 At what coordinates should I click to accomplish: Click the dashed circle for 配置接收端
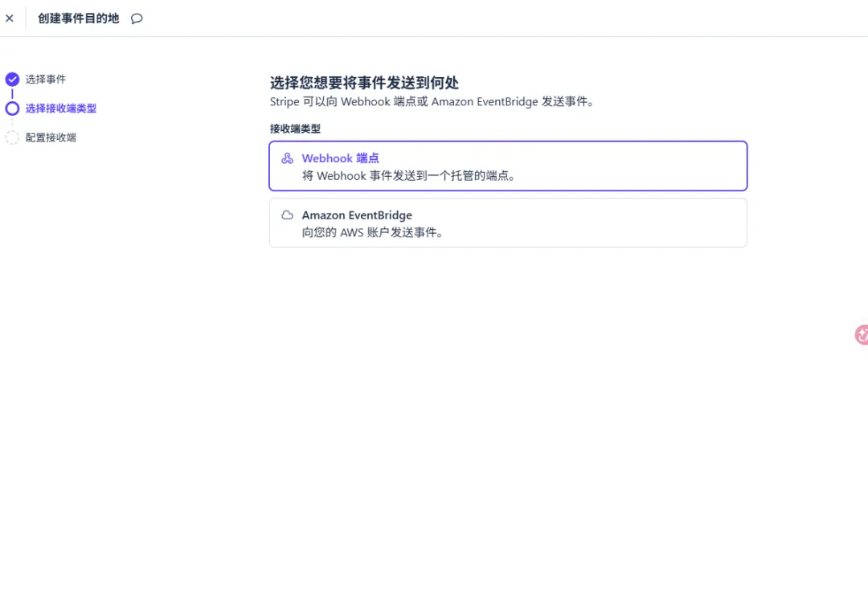12,137
